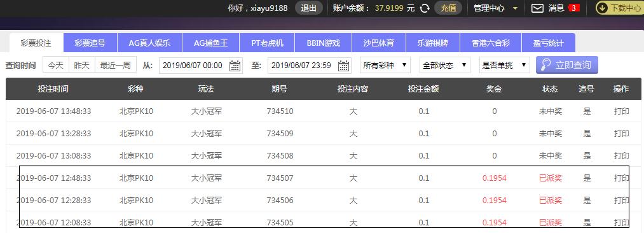This screenshot has height=233, width=644.
Task: Click the 期号 column header
Action: (x=279, y=88)
